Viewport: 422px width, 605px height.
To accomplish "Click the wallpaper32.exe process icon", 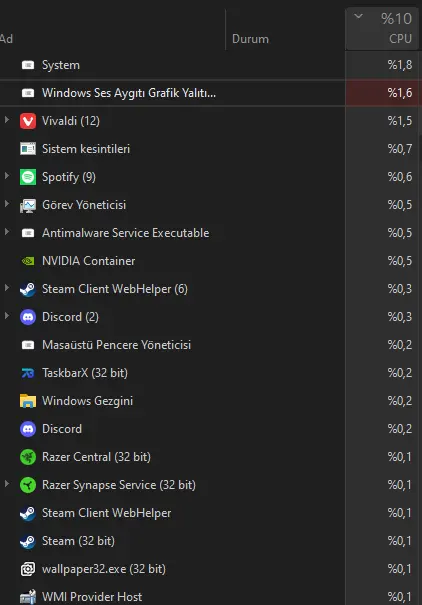I will (28, 569).
